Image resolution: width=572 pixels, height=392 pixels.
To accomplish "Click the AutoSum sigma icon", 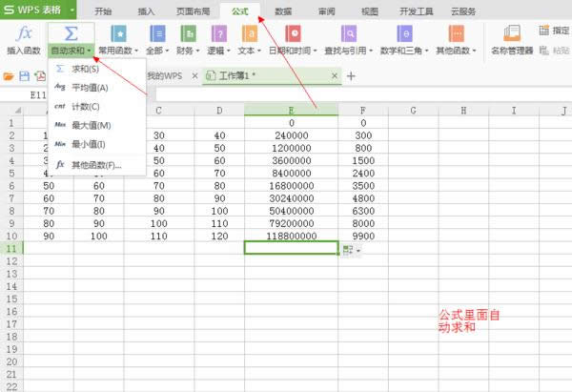I will pos(71,33).
